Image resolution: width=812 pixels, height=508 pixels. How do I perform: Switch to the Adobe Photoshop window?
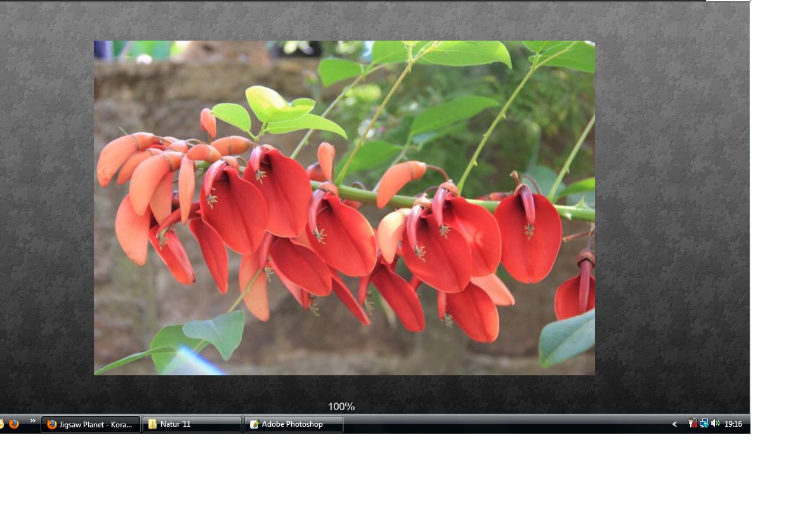(x=298, y=424)
